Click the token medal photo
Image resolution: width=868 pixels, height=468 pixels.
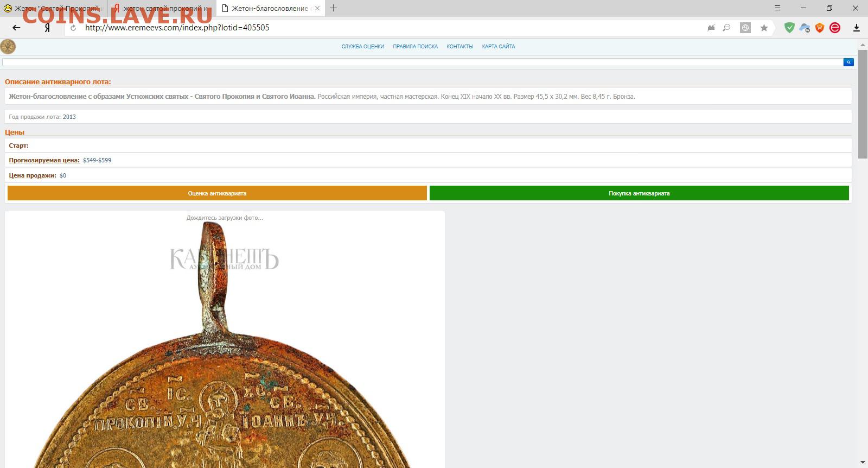[225, 345]
